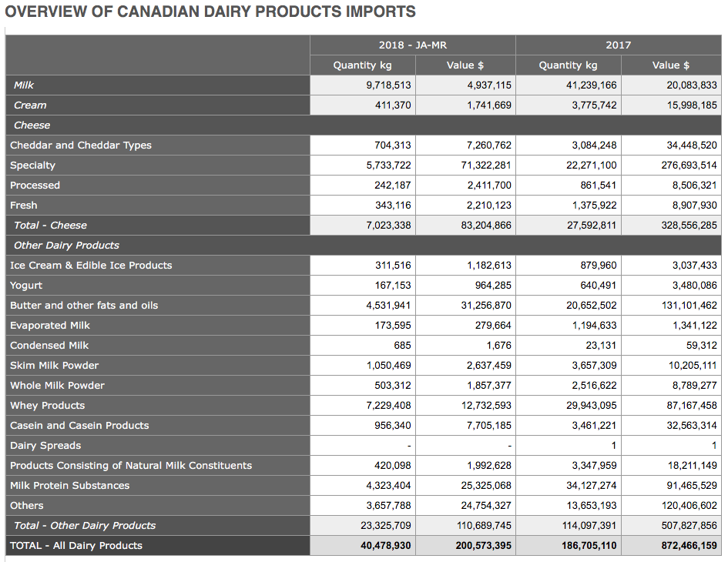The height and width of the screenshot is (562, 728).
Task: Select Milk Protein Substances row label
Action: coord(69,486)
